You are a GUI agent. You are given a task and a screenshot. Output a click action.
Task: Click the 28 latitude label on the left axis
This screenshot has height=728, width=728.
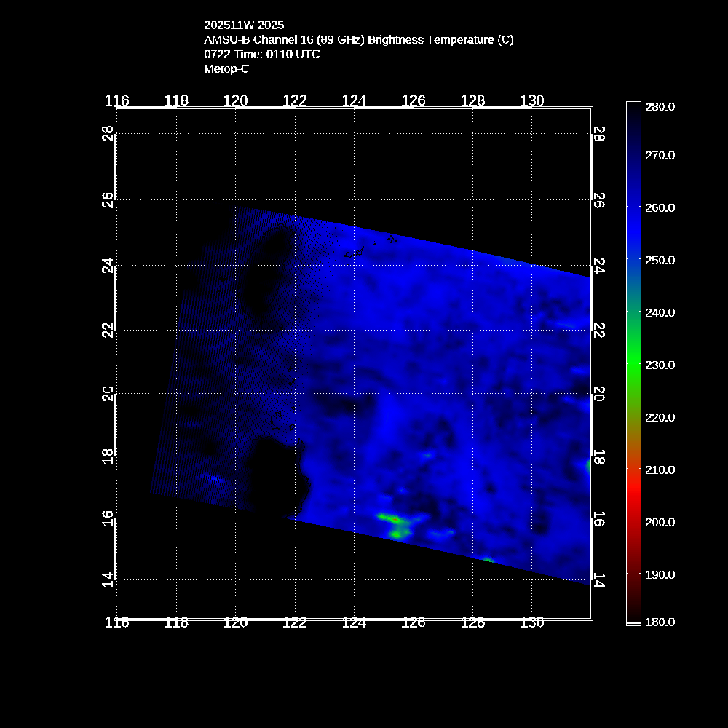click(108, 134)
